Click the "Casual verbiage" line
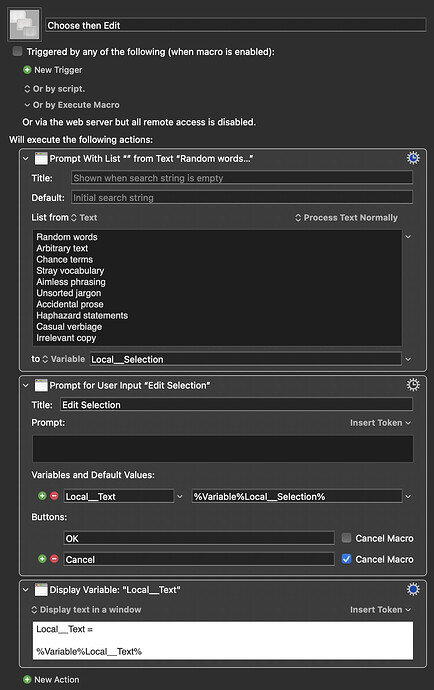 tap(69, 327)
